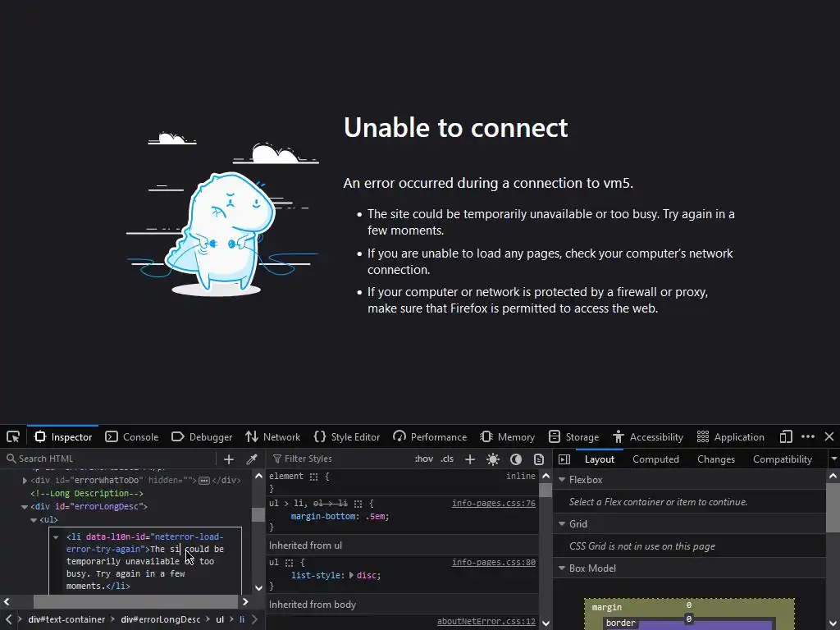The image size is (840, 630).
Task: Click the Filter Styles input
Action: point(340,459)
